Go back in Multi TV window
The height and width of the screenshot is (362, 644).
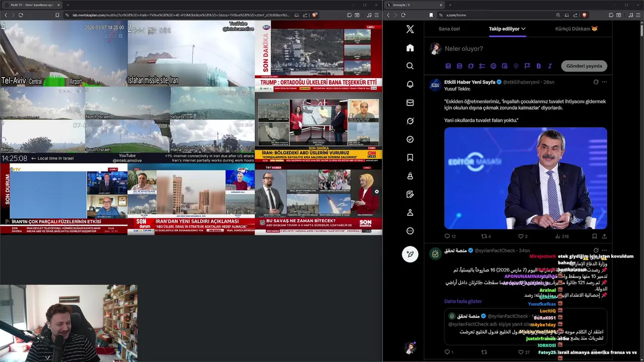pos(6,15)
